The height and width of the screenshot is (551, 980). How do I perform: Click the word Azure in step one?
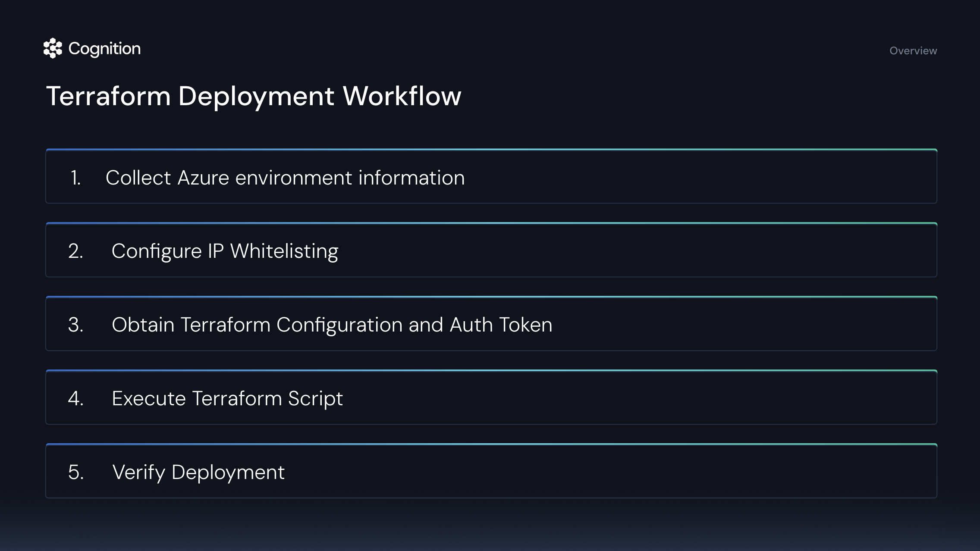point(203,178)
